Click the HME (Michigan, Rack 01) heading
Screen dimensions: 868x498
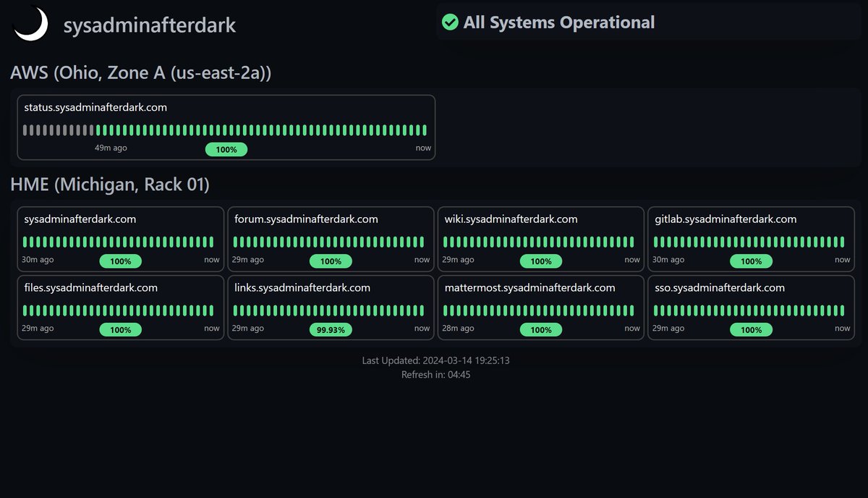(x=110, y=185)
